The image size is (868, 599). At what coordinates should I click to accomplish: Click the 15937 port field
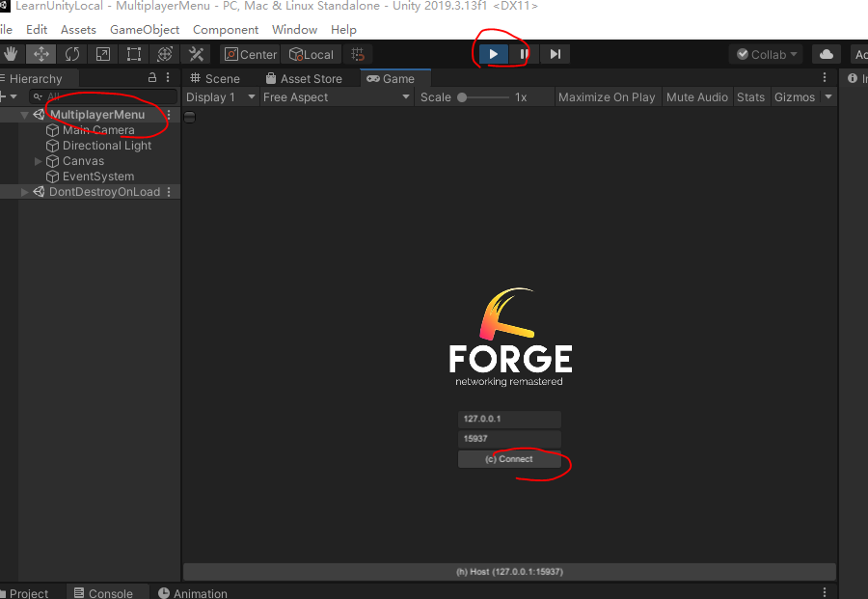[509, 439]
